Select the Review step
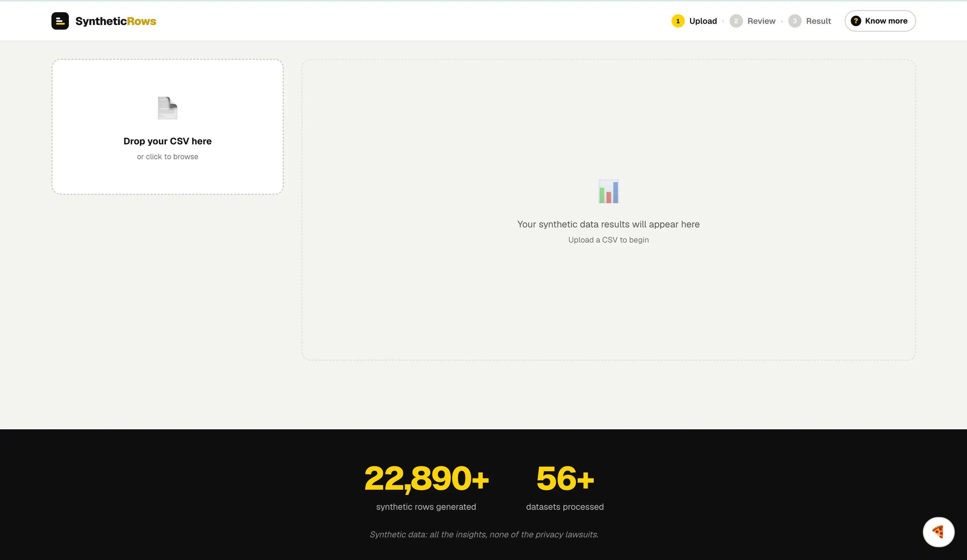The image size is (967, 560). click(753, 21)
